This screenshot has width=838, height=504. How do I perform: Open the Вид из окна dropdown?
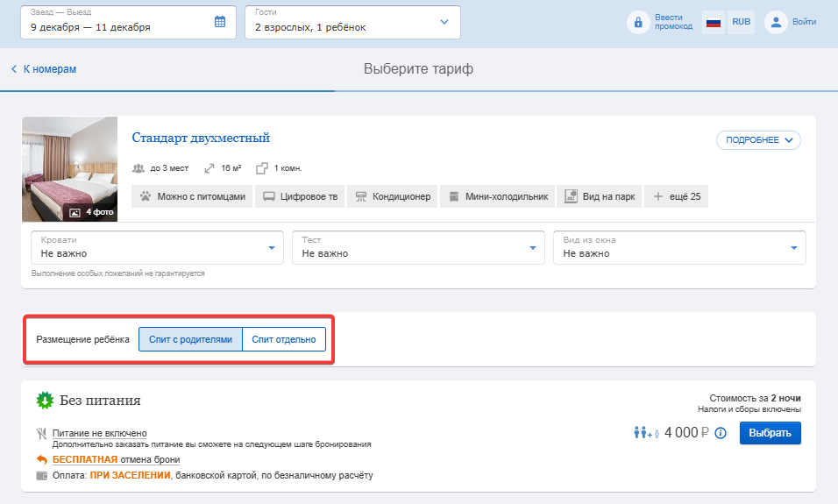click(679, 247)
